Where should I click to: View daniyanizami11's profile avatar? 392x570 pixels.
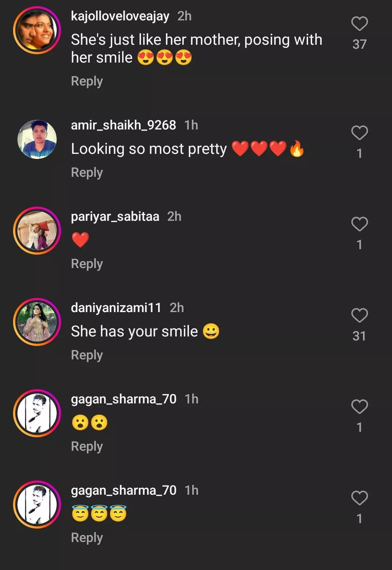37,322
